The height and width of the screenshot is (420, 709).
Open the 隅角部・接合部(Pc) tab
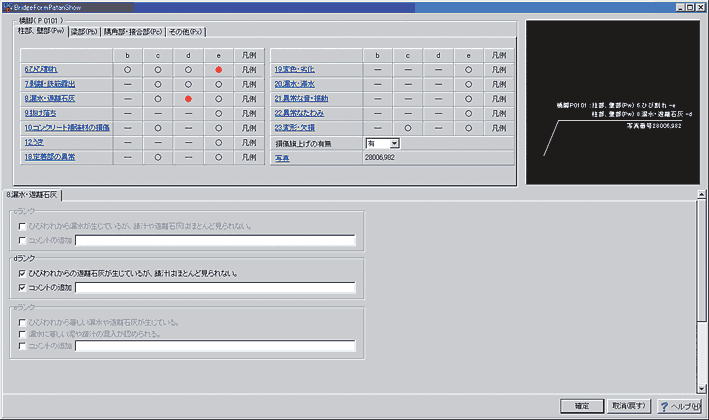[132, 32]
